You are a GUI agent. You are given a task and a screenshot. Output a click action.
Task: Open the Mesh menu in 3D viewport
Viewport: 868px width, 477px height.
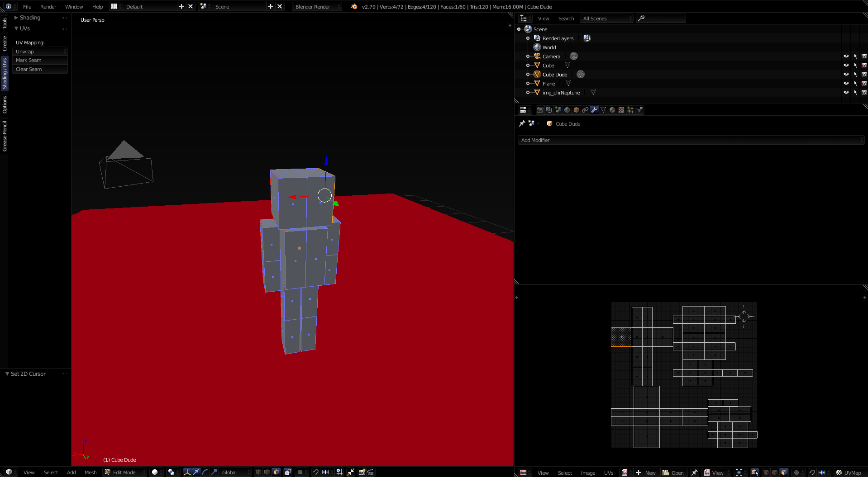pos(91,472)
